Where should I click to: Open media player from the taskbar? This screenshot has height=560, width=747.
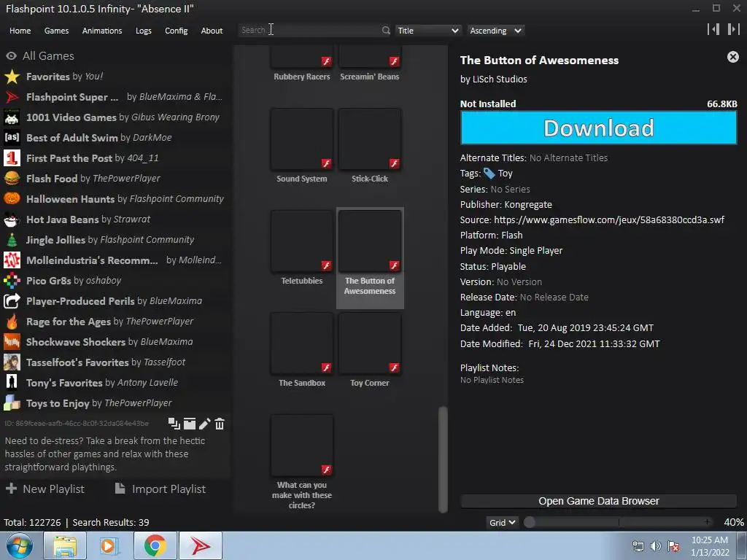[x=109, y=545]
